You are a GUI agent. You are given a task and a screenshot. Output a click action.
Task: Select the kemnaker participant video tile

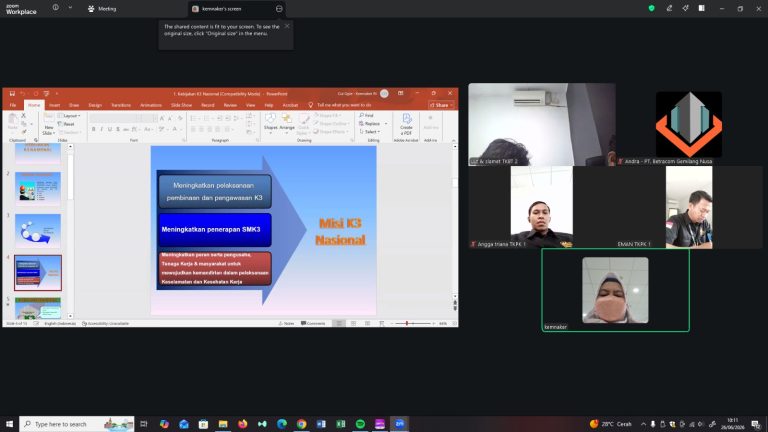[x=615, y=290]
